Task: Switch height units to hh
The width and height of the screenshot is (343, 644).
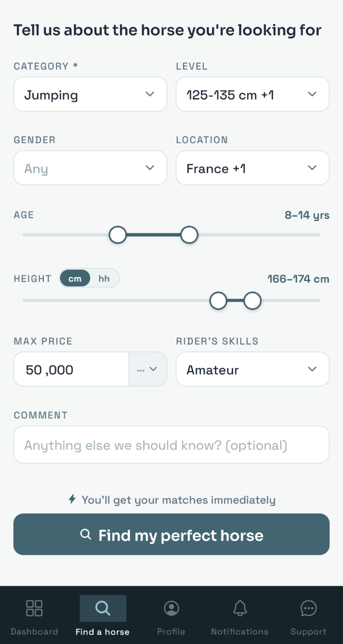Action: [x=104, y=278]
